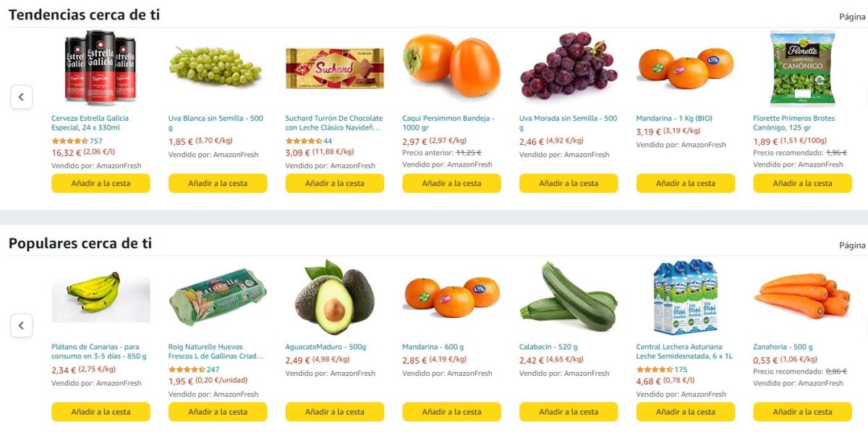Add Zanahoria 500 g to the basket

802,413
